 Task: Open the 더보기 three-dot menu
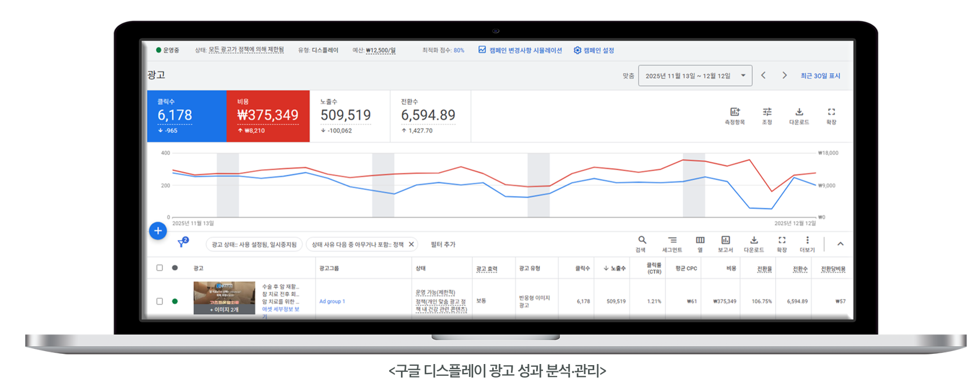[x=807, y=240]
